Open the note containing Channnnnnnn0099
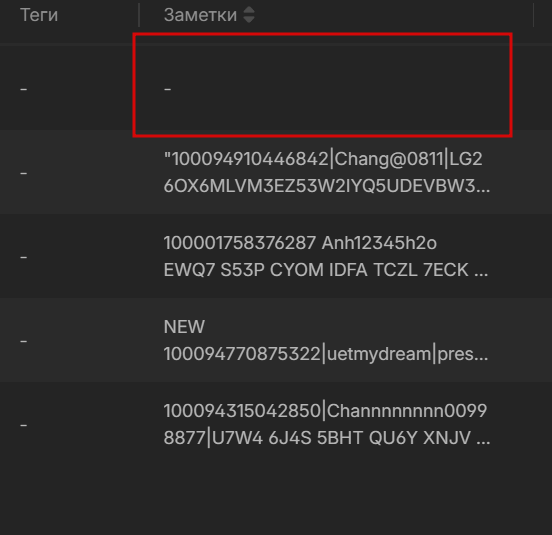The image size is (552, 535). (x=327, y=424)
